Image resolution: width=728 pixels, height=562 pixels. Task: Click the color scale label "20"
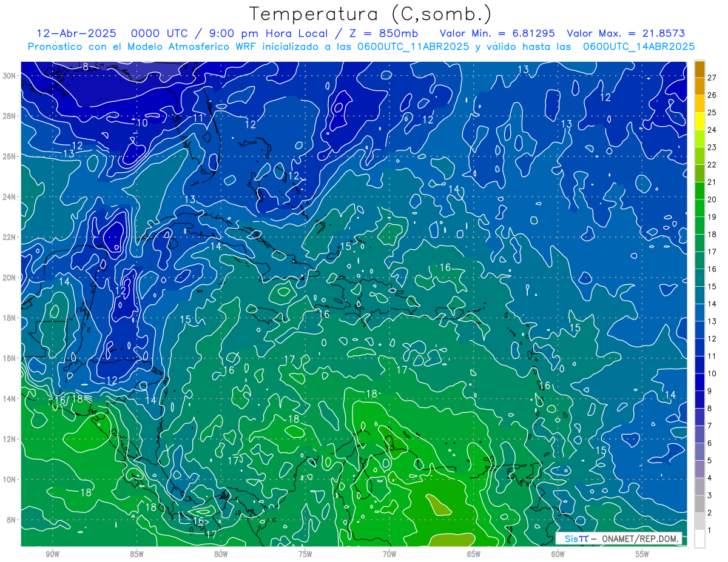coord(712,199)
